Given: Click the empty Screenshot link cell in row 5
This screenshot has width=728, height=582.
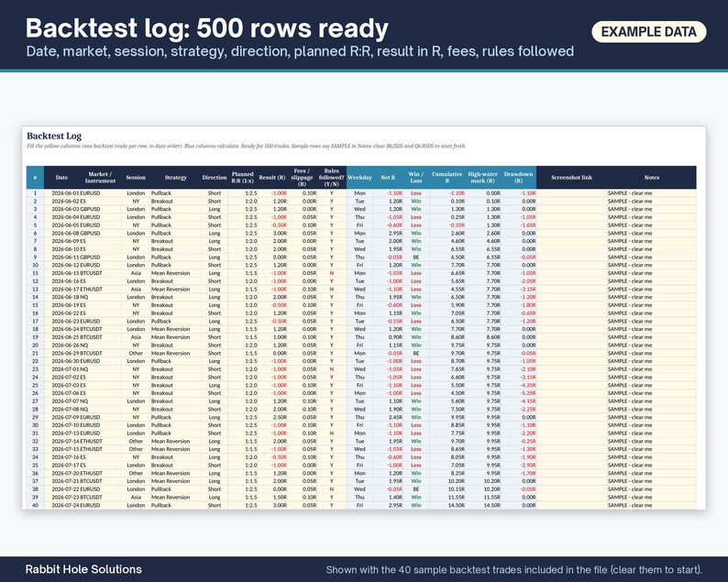Looking at the screenshot, I should pyautogui.click(x=571, y=225).
